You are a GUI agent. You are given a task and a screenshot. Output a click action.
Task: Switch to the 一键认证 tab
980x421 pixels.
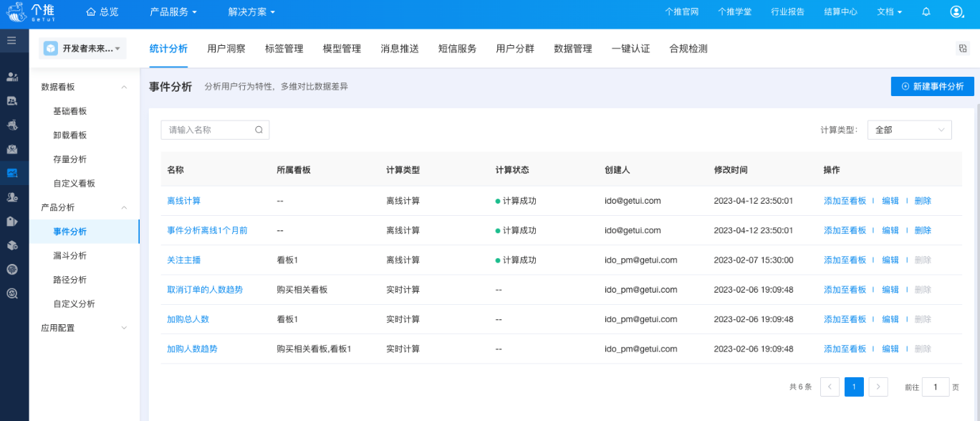click(x=631, y=49)
